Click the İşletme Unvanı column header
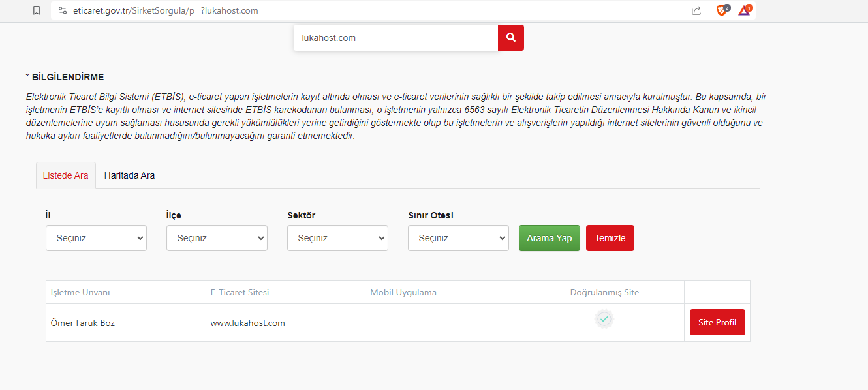Screen dimensions: 868x390 point(125,292)
